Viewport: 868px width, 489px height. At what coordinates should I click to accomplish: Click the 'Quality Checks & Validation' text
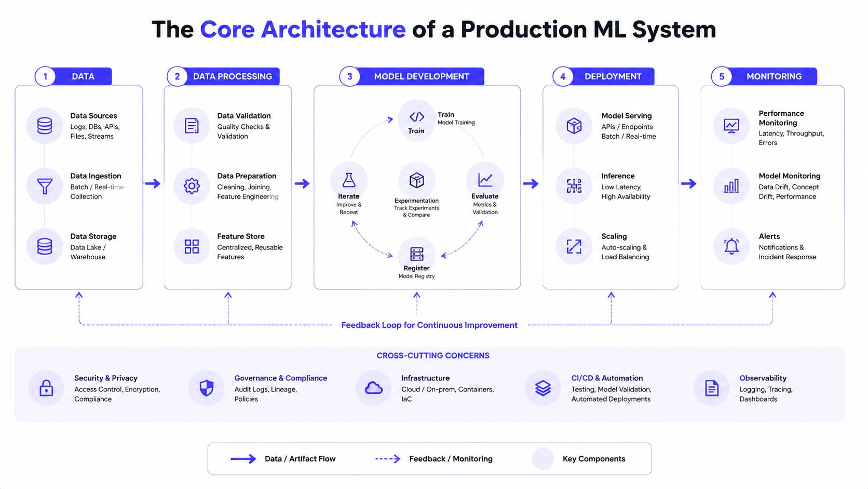(243, 131)
